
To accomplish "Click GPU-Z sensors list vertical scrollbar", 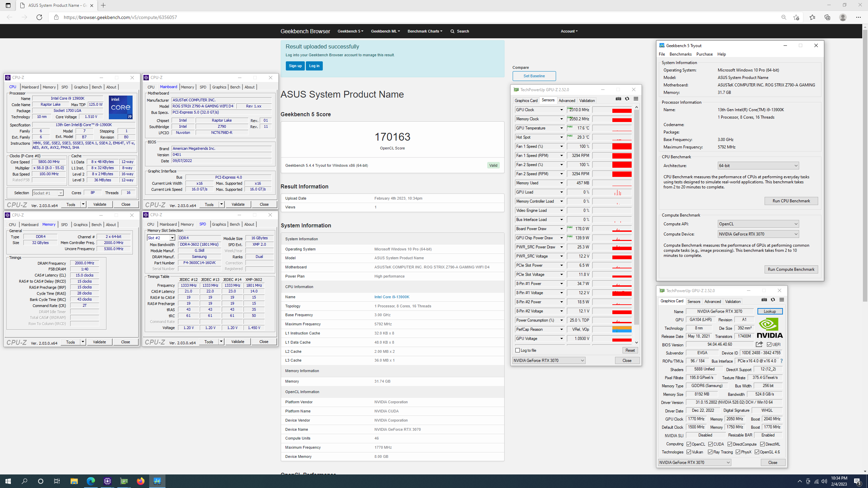I will [636, 217].
